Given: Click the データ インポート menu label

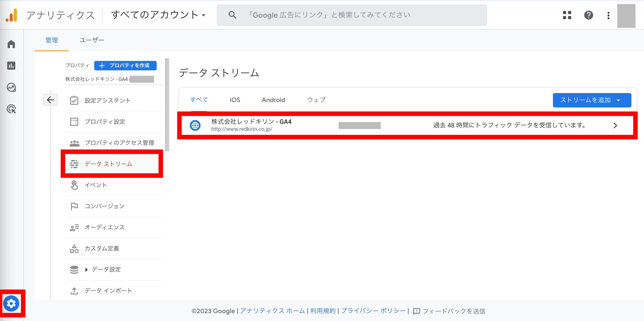Looking at the screenshot, I should (108, 291).
